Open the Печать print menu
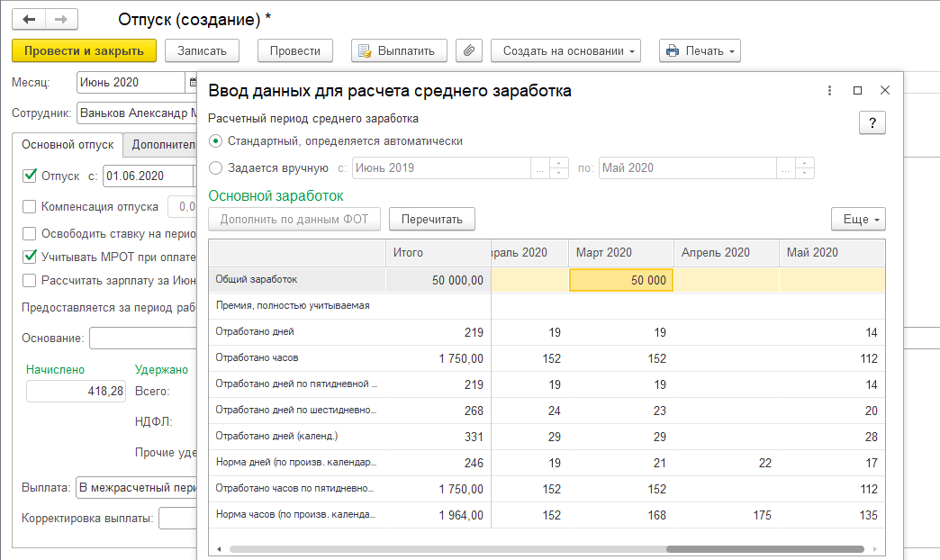Image resolution: width=940 pixels, height=560 pixels. tap(700, 51)
